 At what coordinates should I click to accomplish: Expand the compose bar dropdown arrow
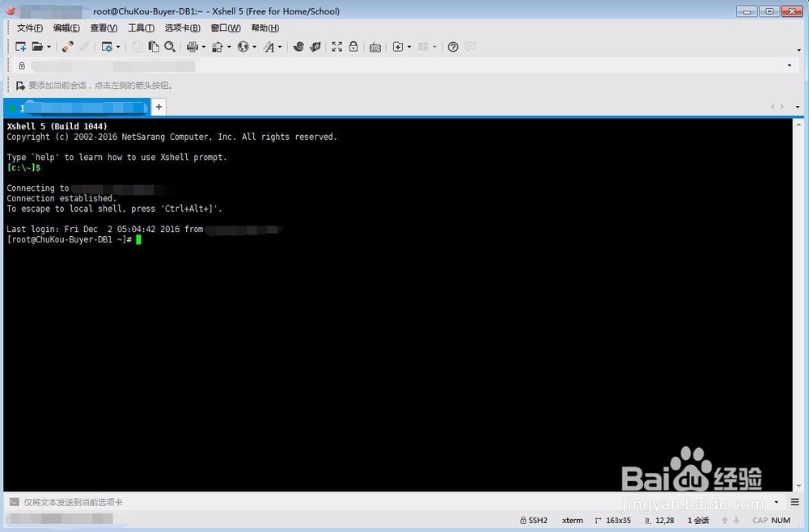[x=777, y=502]
